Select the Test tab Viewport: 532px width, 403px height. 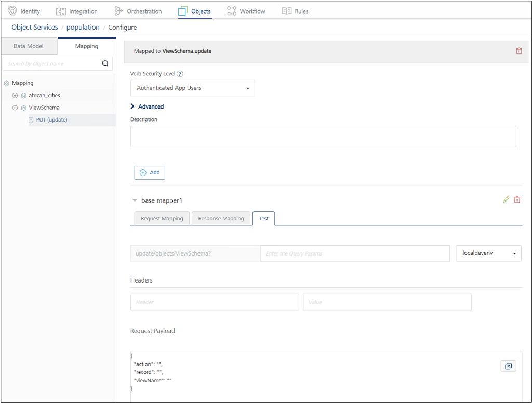click(x=263, y=218)
